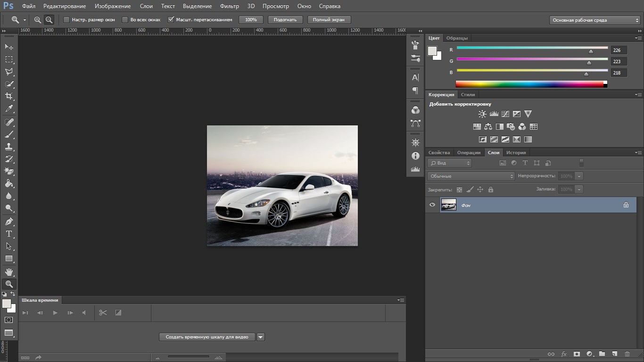Toggle 'Во всех окнах' checkbox
644x362 pixels.
pyautogui.click(x=125, y=20)
